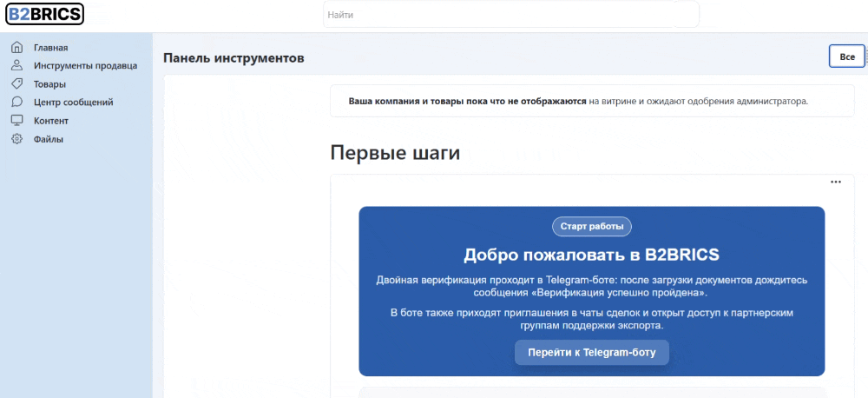The height and width of the screenshot is (398, 868).
Task: Click the Первые шаги heading
Action: pos(395,152)
